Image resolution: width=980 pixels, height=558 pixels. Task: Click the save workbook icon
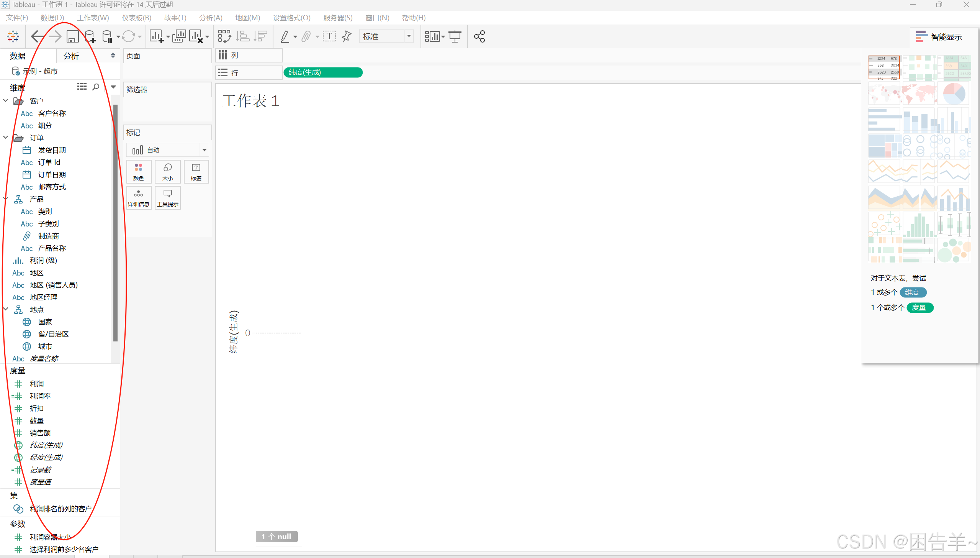coord(72,37)
